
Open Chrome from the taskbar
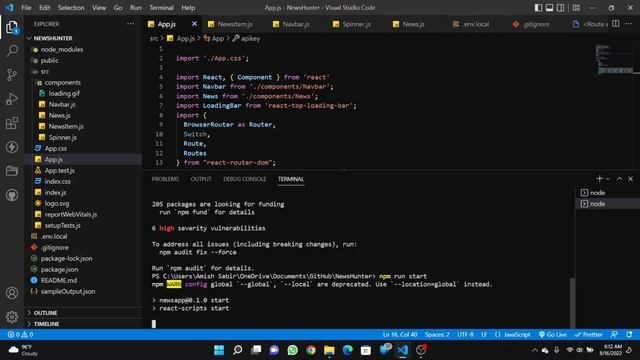[x=311, y=350]
